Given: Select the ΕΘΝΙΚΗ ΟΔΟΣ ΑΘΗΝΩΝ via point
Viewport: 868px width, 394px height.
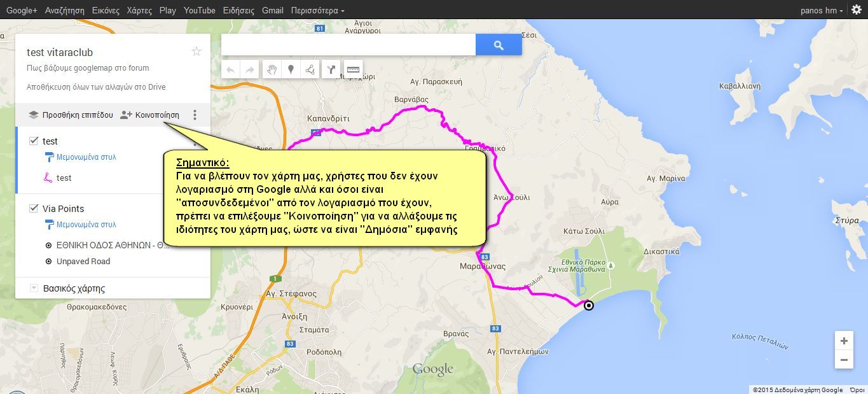Looking at the screenshot, I should (113, 246).
